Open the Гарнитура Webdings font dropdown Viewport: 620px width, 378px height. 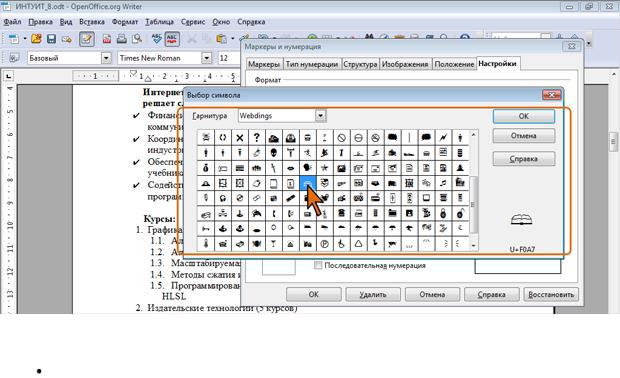(x=320, y=116)
